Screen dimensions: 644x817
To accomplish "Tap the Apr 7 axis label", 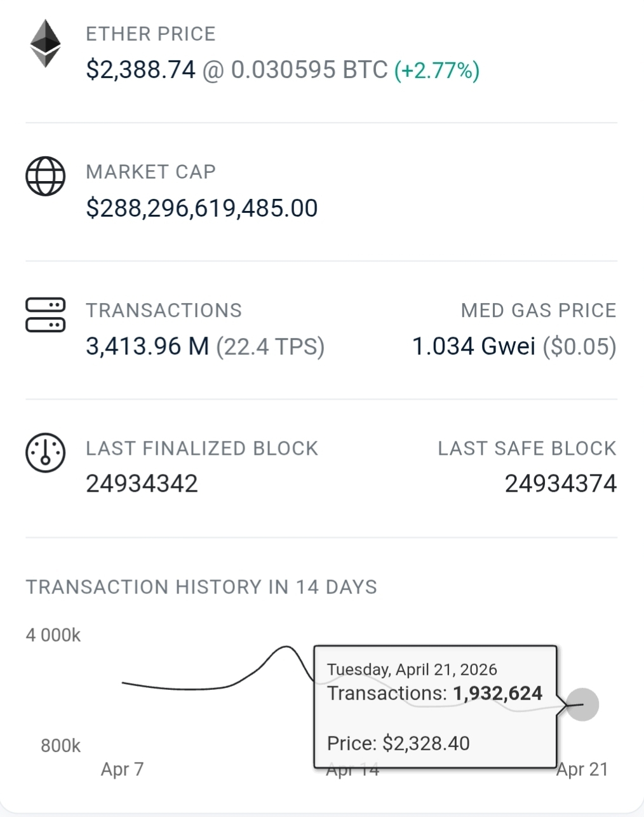I will [x=122, y=769].
